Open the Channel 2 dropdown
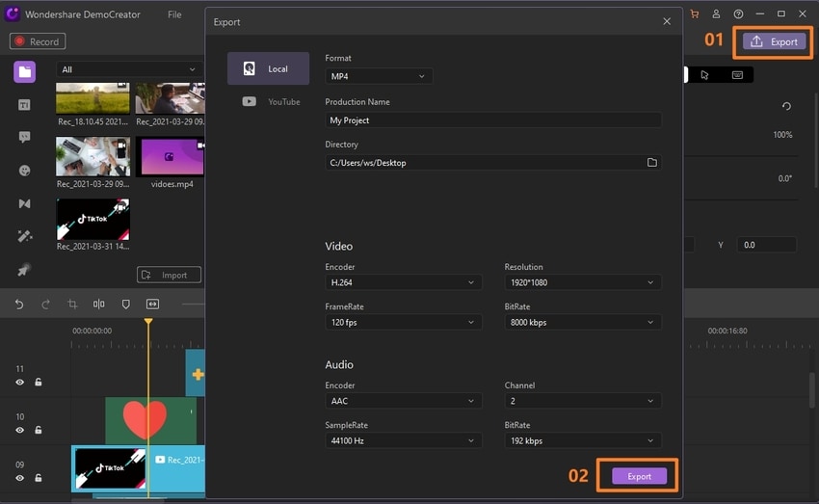 click(582, 401)
